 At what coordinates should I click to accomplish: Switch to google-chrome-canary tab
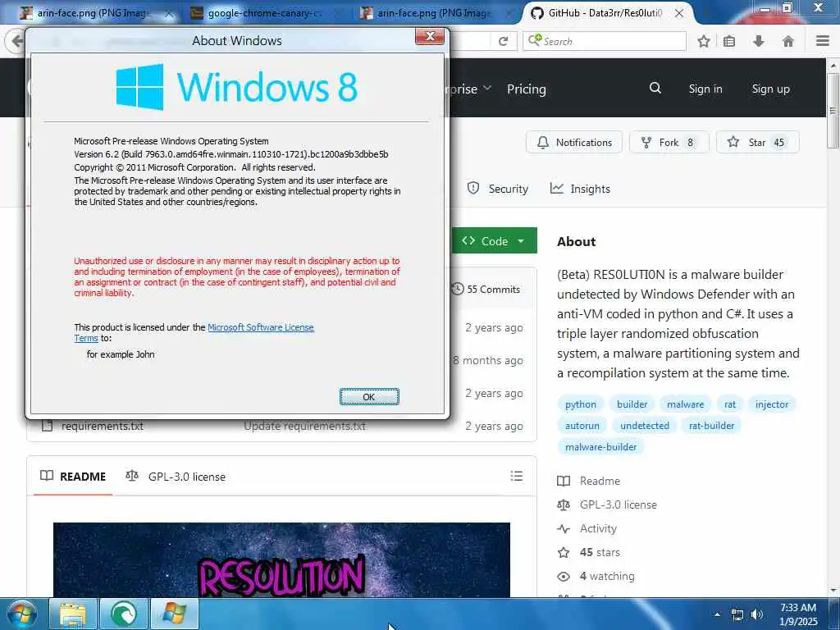[x=265, y=13]
